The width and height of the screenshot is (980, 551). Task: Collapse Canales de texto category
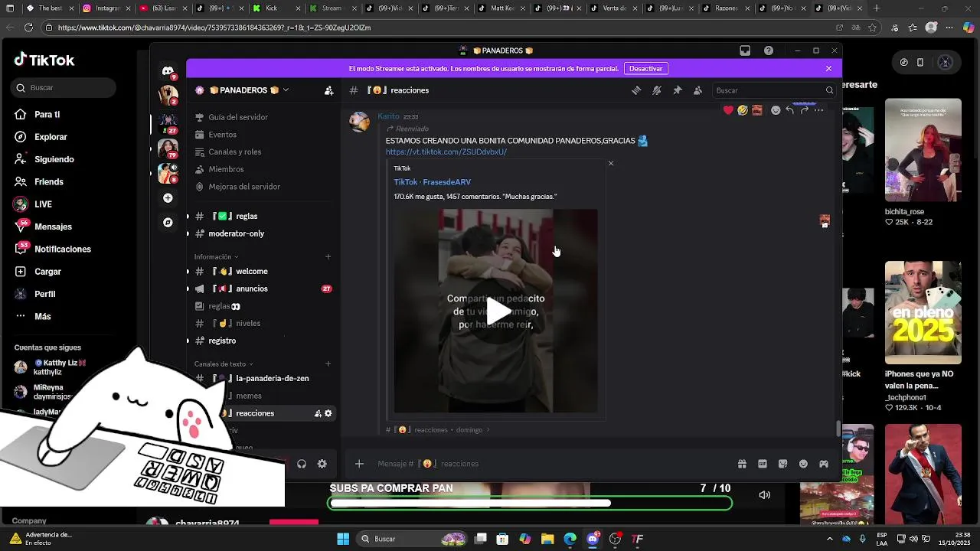click(x=223, y=364)
